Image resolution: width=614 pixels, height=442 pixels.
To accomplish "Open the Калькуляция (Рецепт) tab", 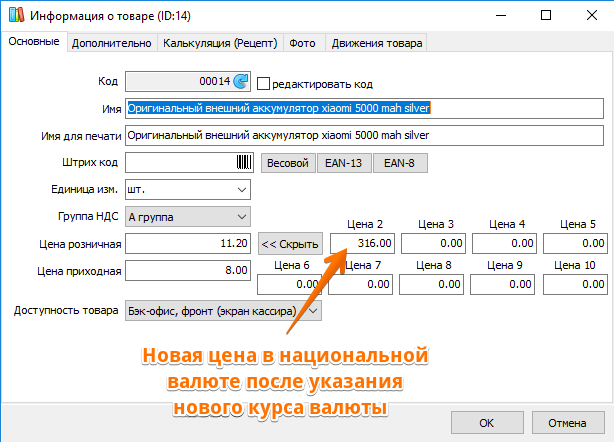I will tap(220, 43).
